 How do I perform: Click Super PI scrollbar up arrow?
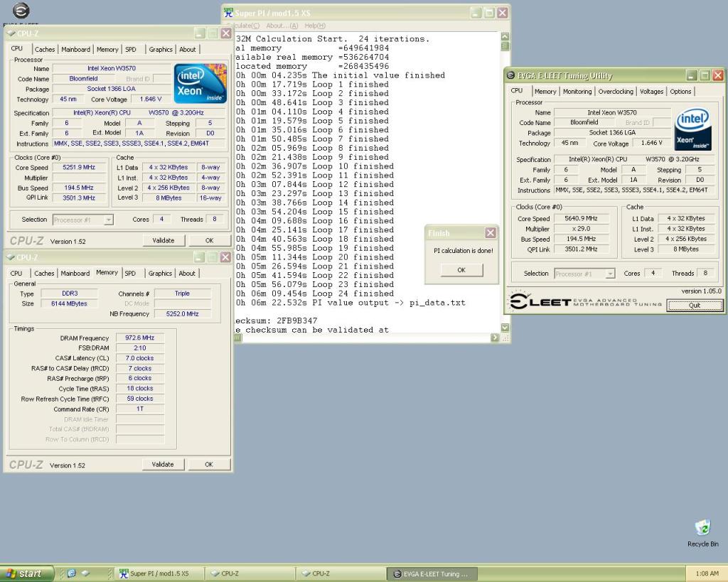[505, 36]
